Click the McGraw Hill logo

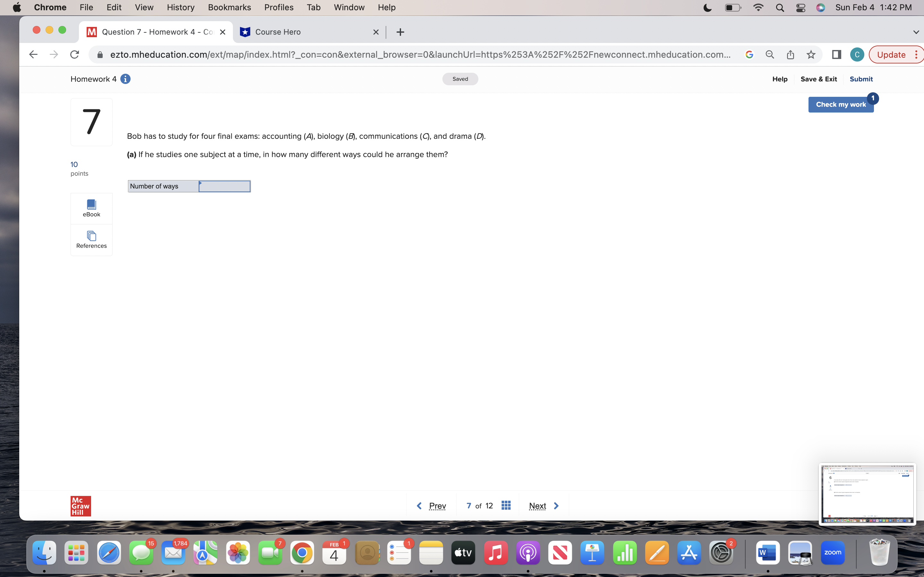[81, 506]
